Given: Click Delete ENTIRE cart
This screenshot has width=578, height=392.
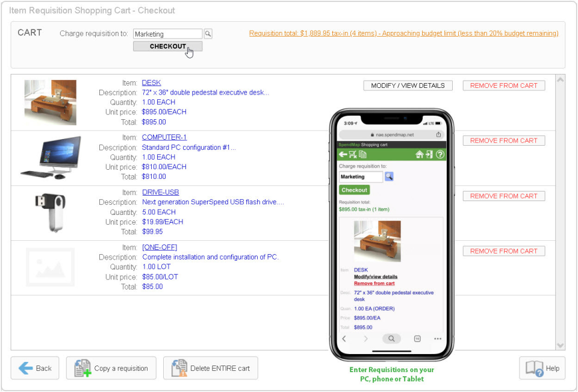Looking at the screenshot, I should click(210, 368).
